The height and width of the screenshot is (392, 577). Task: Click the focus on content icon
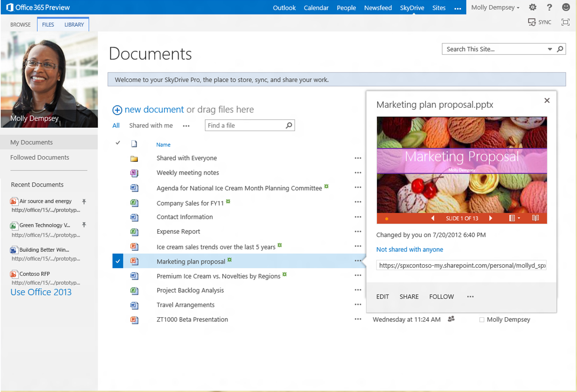tap(565, 22)
